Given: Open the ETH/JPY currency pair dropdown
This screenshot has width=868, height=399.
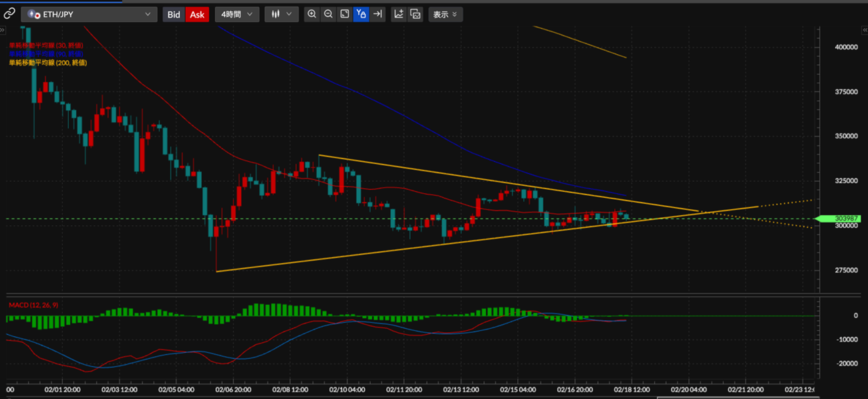Looking at the screenshot, I should [x=90, y=14].
